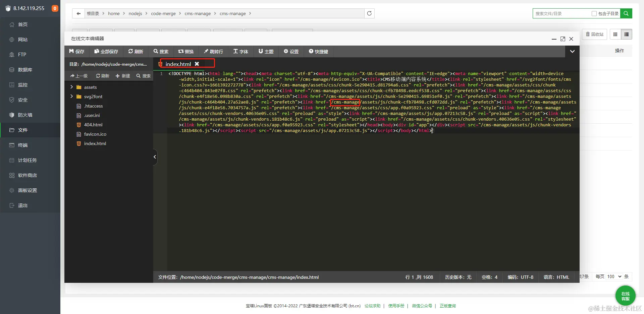Open 论坛求助 forum help link
The image size is (644, 314).
[x=372, y=306]
